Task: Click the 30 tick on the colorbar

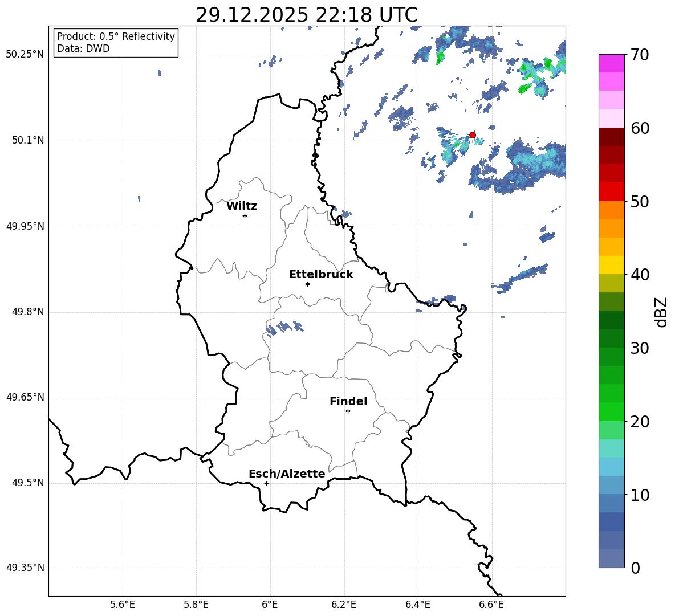Action: click(x=639, y=348)
